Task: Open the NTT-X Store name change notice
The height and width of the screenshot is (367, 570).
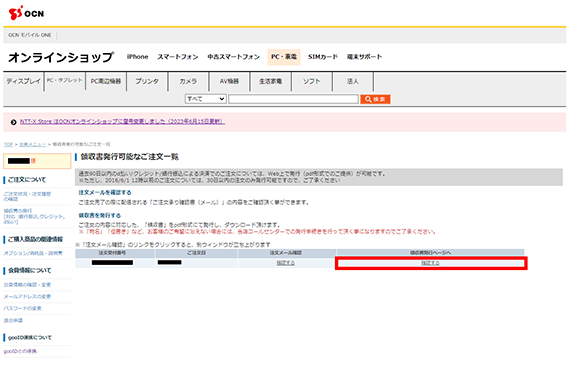Action: (122, 121)
